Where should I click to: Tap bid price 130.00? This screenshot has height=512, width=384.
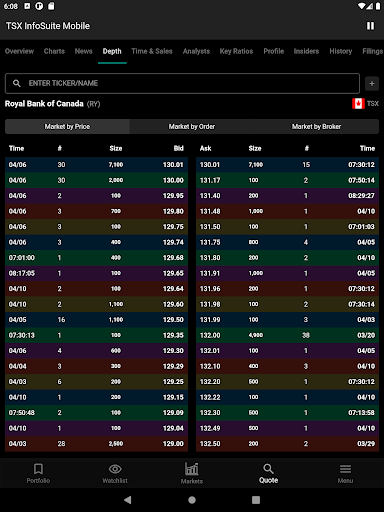pyautogui.click(x=173, y=180)
